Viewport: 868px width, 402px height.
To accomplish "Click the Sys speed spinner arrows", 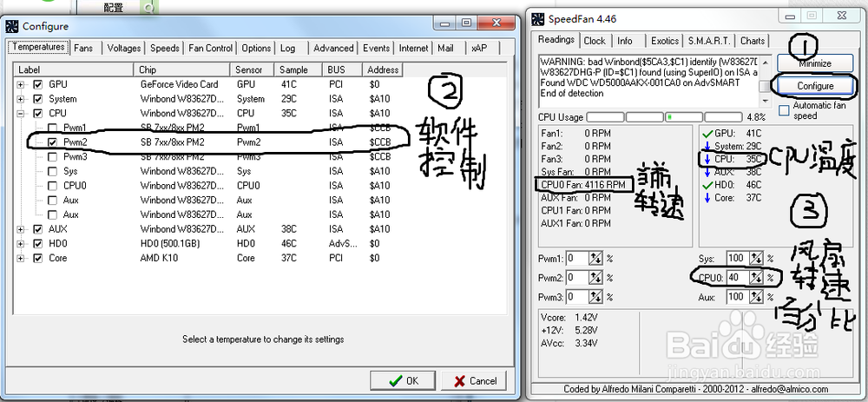I will [756, 258].
